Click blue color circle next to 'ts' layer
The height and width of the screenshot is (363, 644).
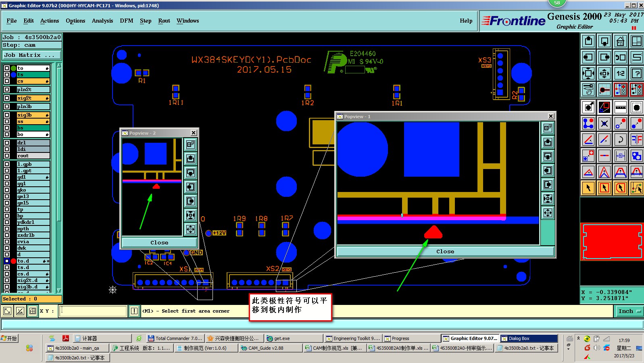tap(13, 75)
